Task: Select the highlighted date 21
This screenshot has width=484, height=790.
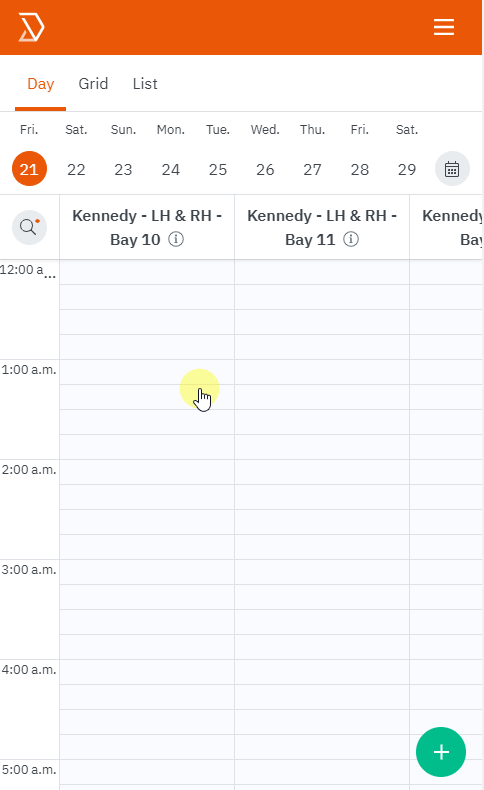Action: click(29, 169)
